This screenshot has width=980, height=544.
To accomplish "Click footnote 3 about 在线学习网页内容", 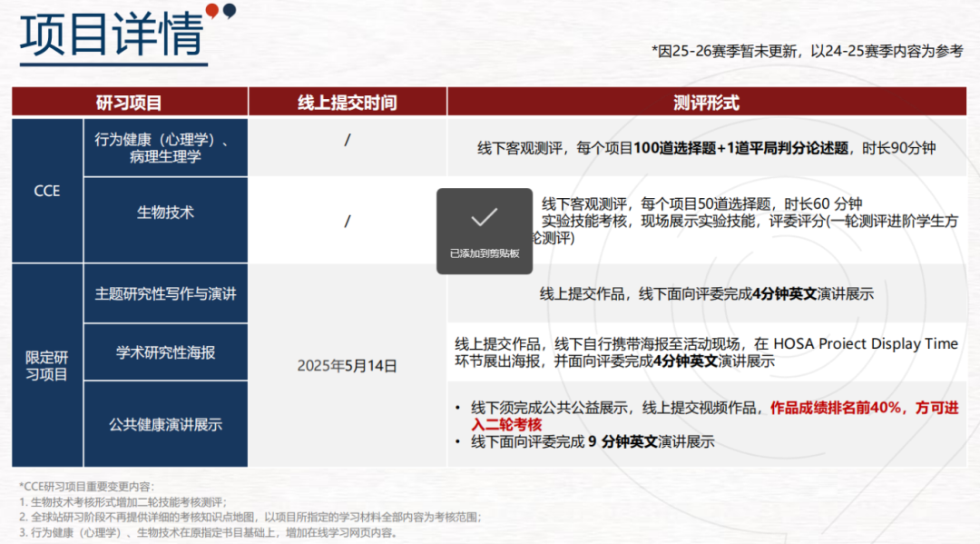I will [208, 533].
